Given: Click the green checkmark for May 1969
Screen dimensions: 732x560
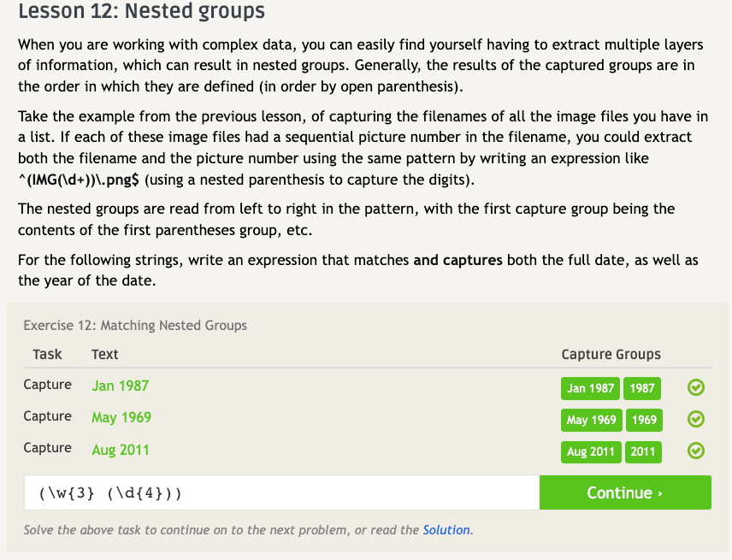Looking at the screenshot, I should tap(696, 419).
